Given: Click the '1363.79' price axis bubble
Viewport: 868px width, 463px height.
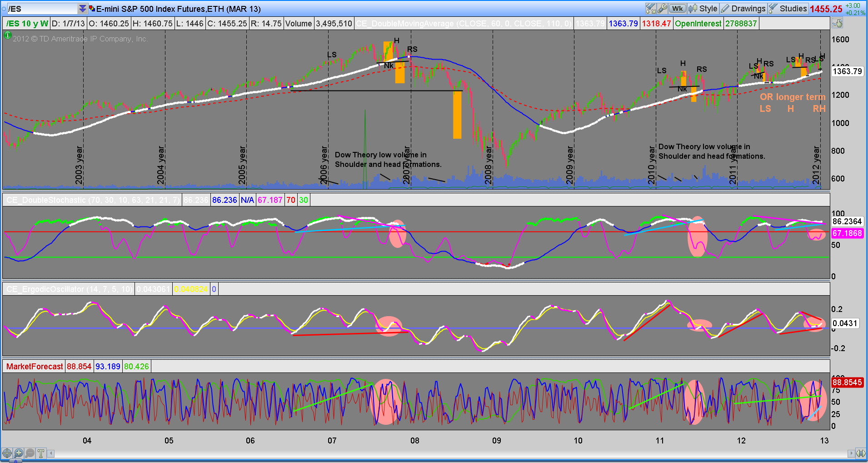Looking at the screenshot, I should point(847,71).
